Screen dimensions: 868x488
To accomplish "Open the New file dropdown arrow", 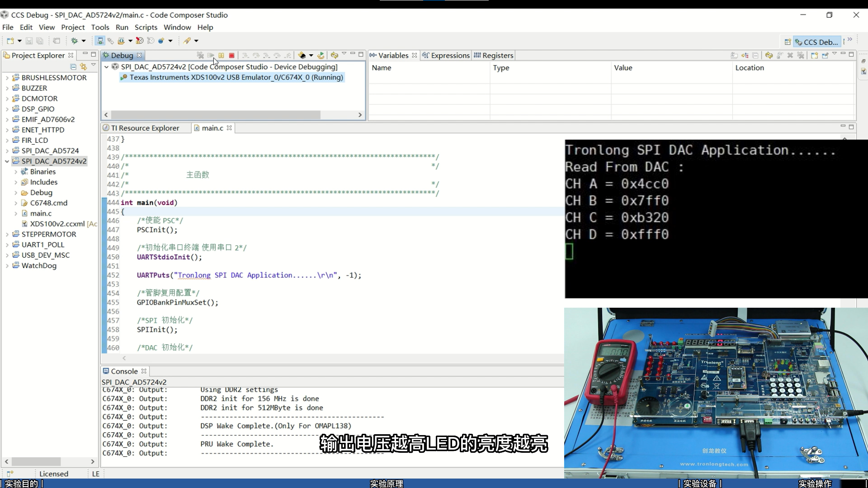I will pos(19,41).
